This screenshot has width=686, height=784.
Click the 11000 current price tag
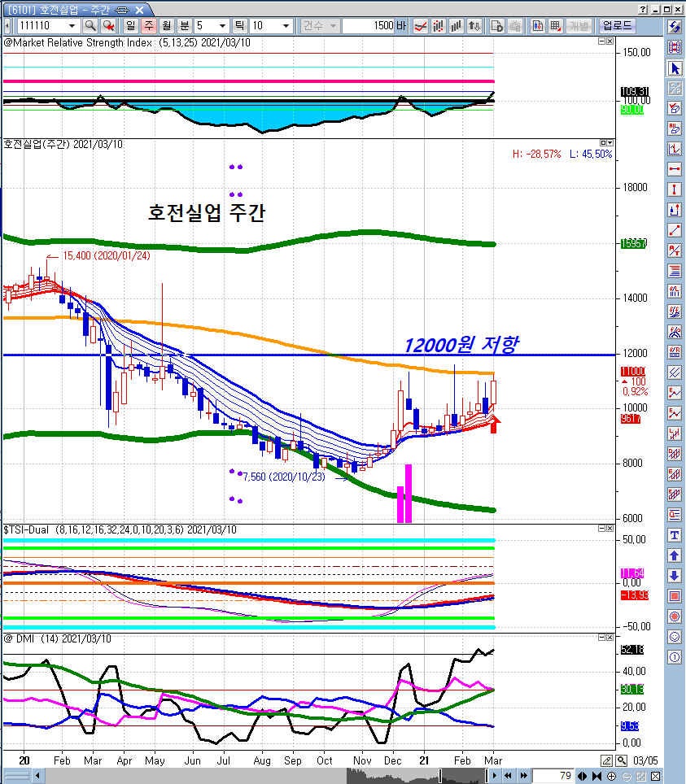633,372
